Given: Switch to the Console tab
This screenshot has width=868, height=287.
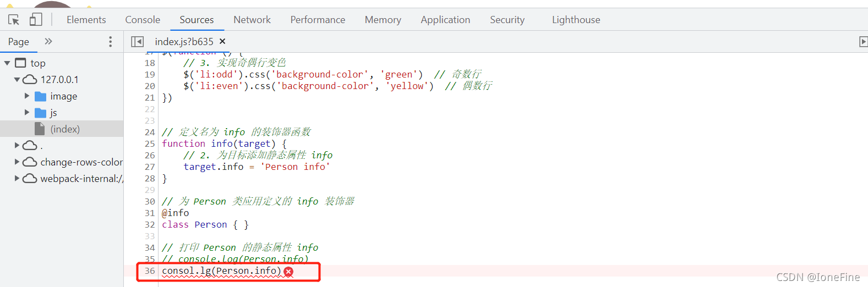Looking at the screenshot, I should click(x=143, y=20).
